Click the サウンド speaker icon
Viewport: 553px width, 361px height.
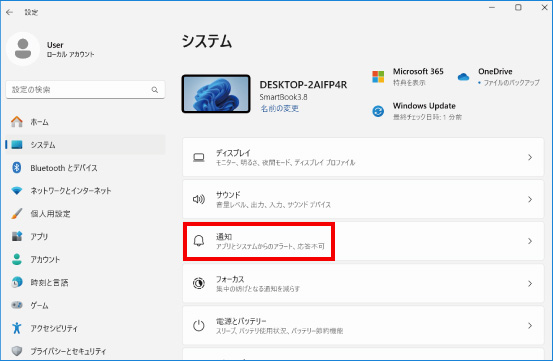pos(199,199)
